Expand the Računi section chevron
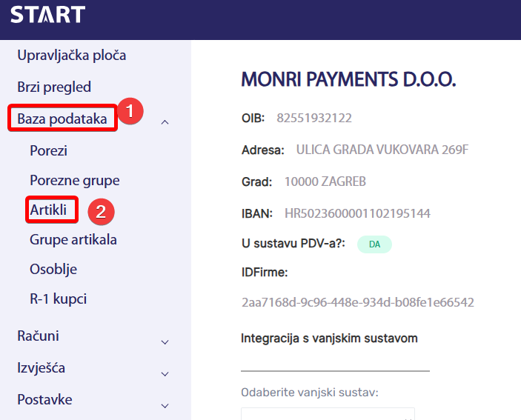 coord(165,342)
